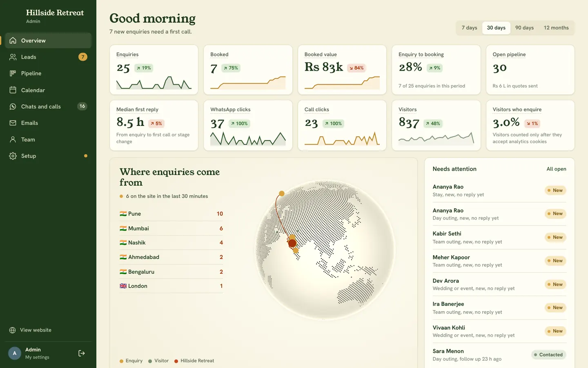Open the Enquiries stat card
This screenshot has width=588, height=368.
pos(154,70)
